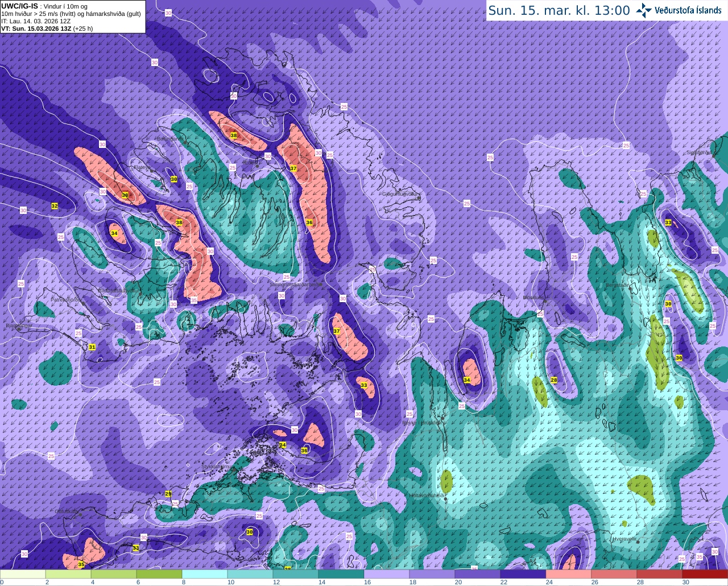Click the 'IT: Lau. 14. 03. 2026 12Z' line
The image size is (728, 586).
[x=36, y=21]
